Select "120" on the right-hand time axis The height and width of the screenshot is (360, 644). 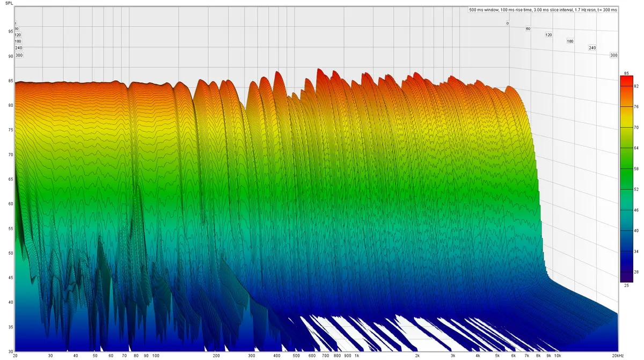coord(548,35)
